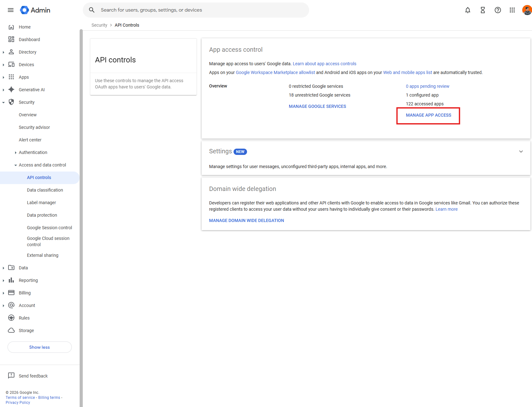The image size is (532, 407).
Task: Click Manage App Access
Action: click(x=429, y=115)
